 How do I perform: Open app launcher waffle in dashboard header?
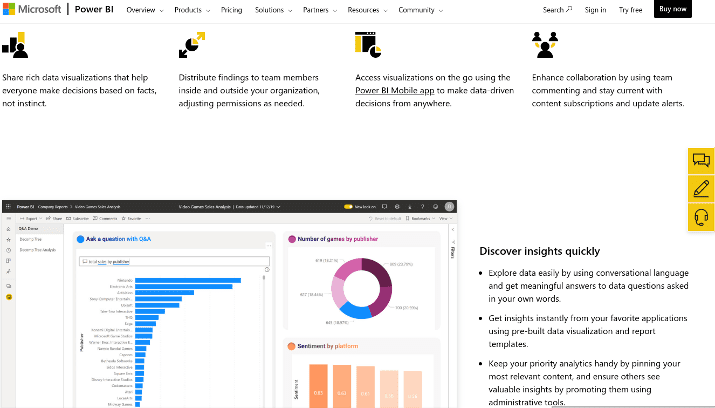pos(8,207)
